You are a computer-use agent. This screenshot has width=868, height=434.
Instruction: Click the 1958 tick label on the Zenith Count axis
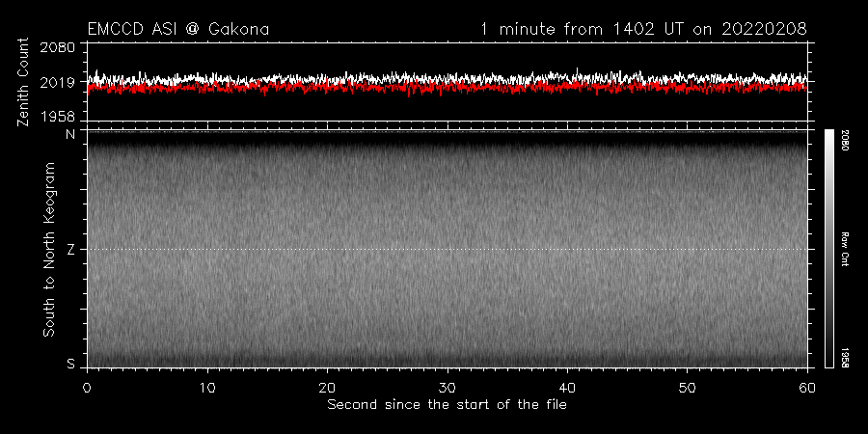(57, 117)
